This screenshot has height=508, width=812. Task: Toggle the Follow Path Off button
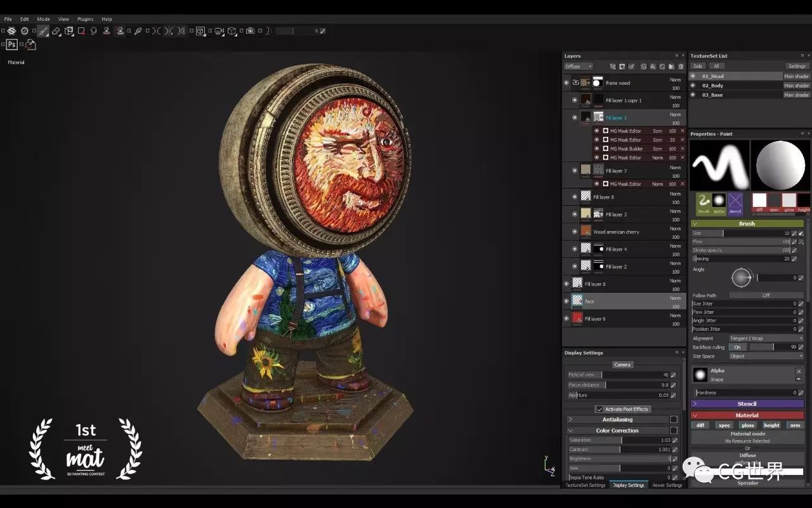766,295
